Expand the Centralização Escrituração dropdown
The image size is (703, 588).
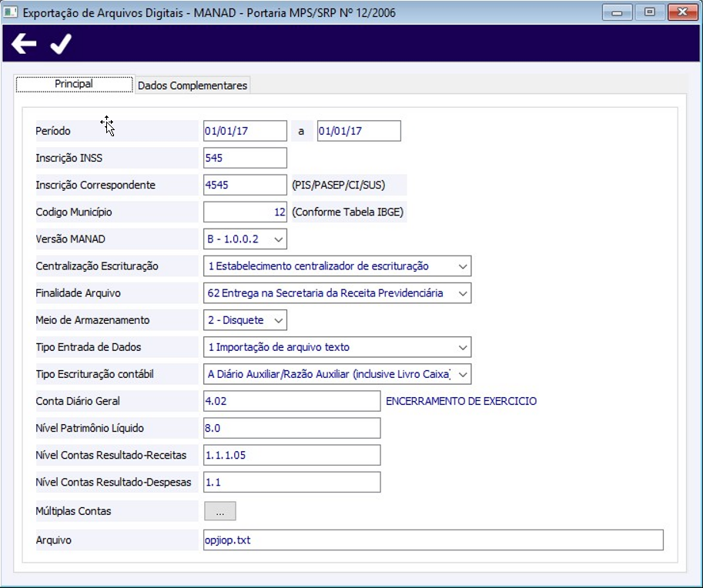(x=337, y=266)
